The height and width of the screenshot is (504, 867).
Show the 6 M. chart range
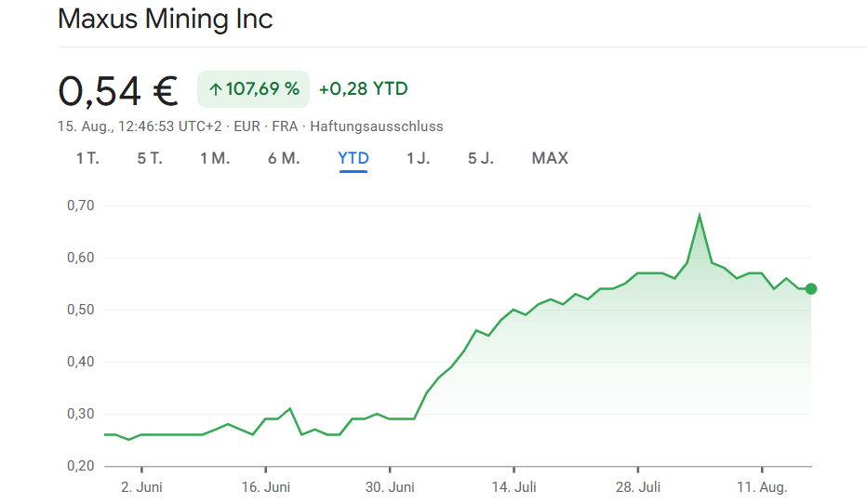[x=284, y=159]
